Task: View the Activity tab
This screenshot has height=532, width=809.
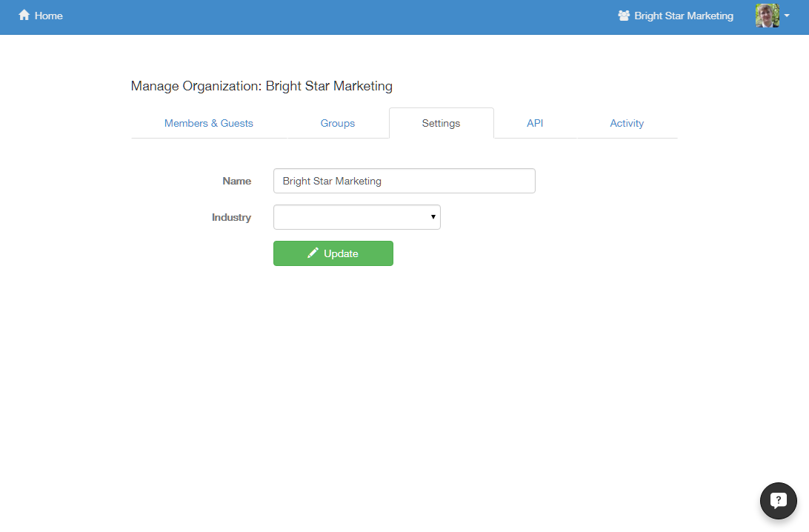Action: (x=627, y=124)
